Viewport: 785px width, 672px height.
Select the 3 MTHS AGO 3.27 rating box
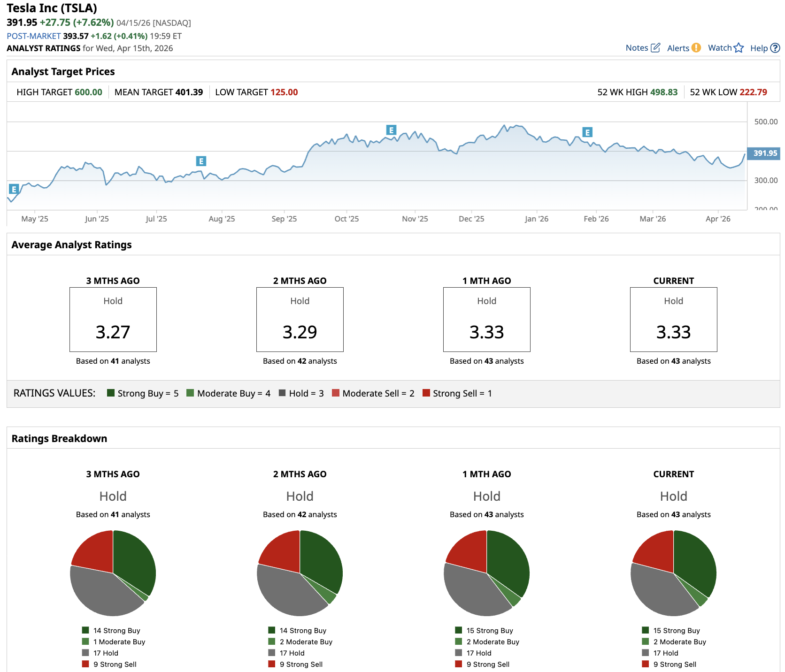[x=113, y=320]
